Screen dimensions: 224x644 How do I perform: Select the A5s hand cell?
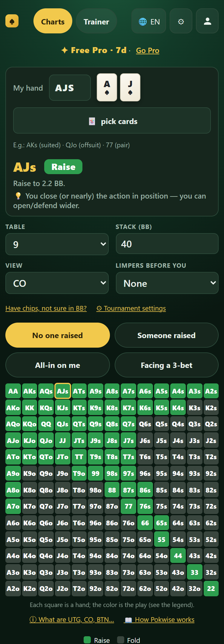pyautogui.click(x=162, y=391)
